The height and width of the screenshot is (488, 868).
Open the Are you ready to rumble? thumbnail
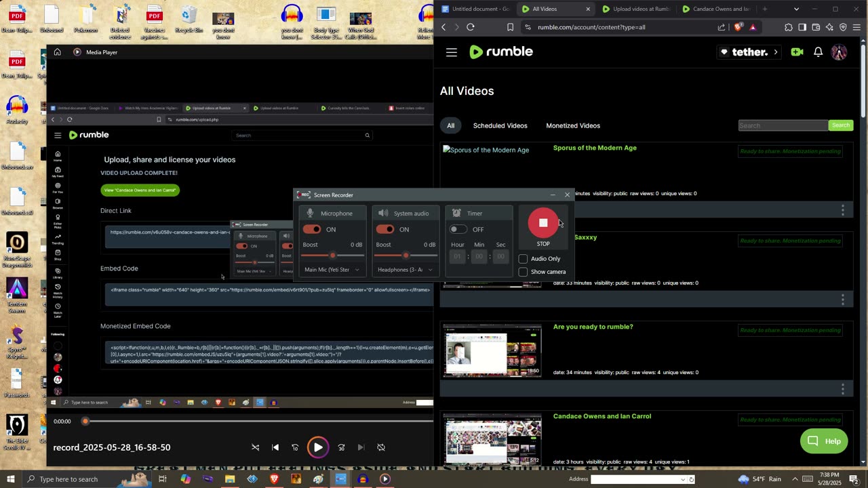[x=492, y=350]
